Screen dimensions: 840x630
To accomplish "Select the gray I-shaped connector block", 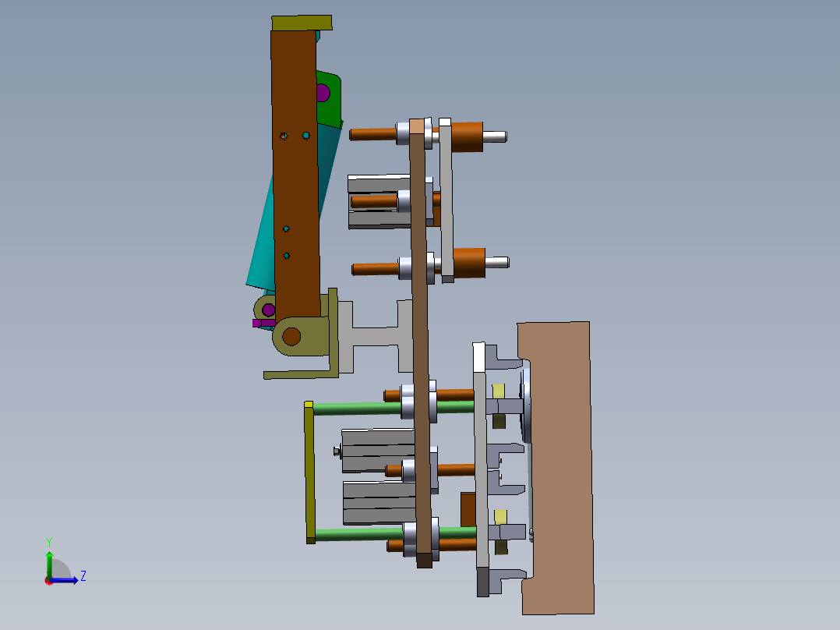I will click(375, 336).
